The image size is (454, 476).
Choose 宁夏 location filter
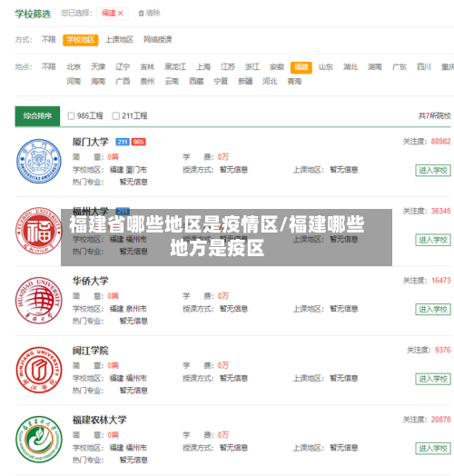coord(221,81)
